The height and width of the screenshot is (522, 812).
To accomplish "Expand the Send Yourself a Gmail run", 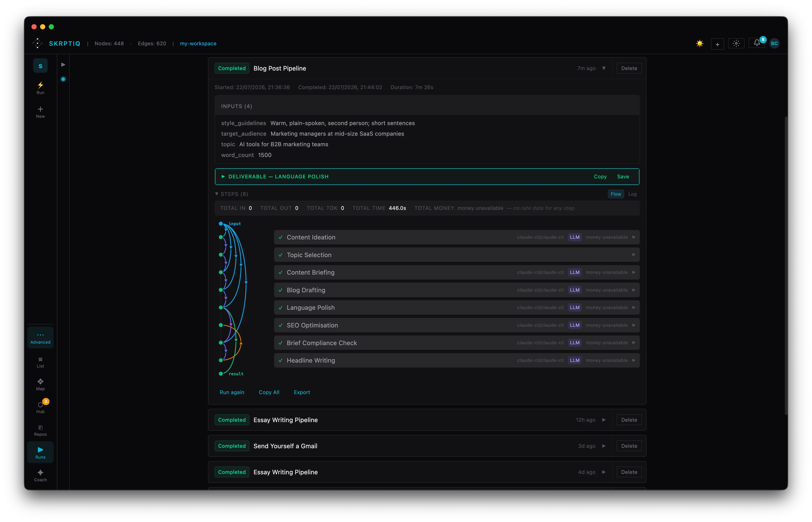I will tap(603, 446).
